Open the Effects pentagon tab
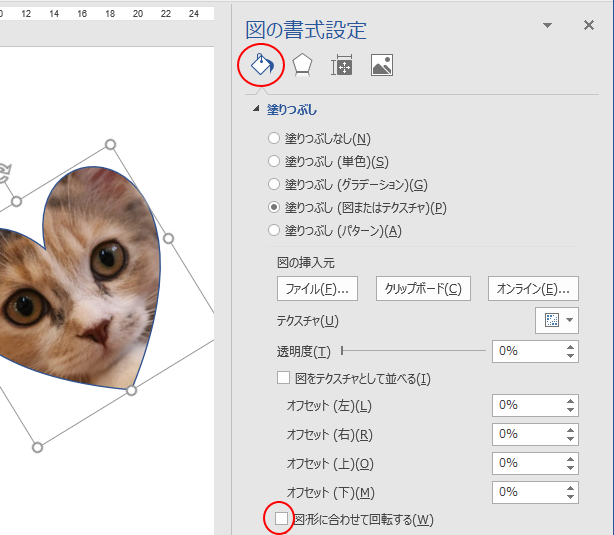The width and height of the screenshot is (614, 535). point(302,65)
